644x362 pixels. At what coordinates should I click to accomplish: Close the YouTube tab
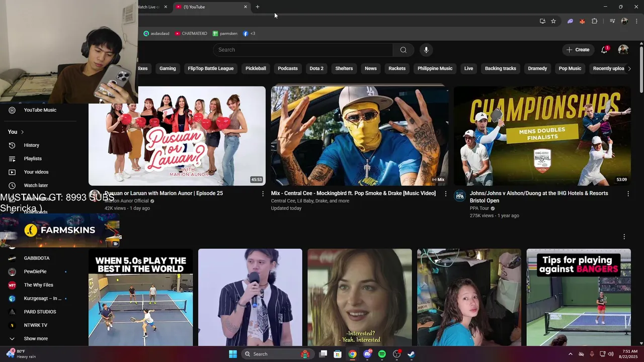point(246,7)
